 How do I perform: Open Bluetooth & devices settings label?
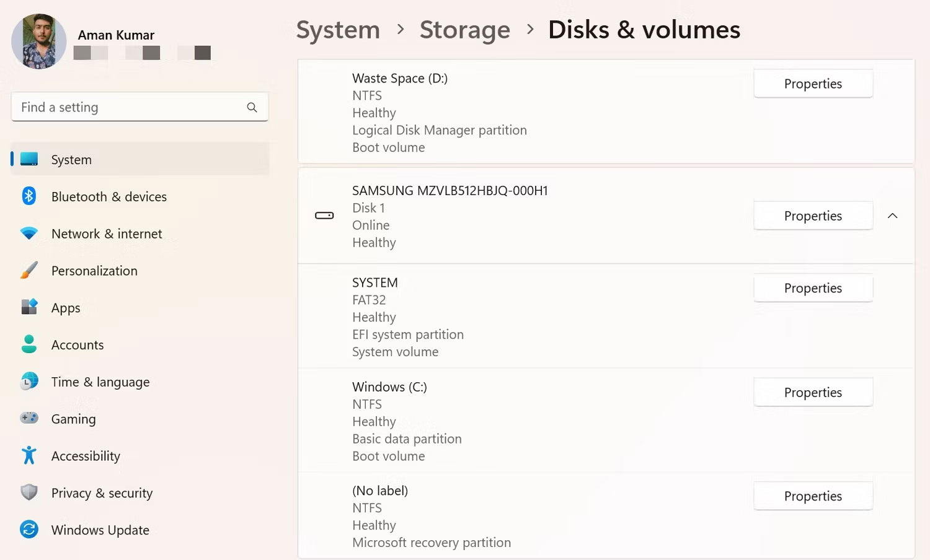coord(109,197)
